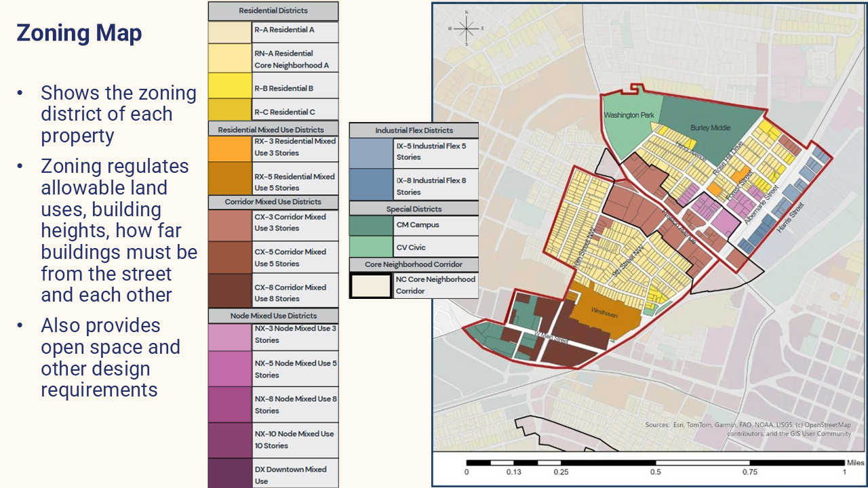The height and width of the screenshot is (488, 868).
Task: Select the CM Campus color swatch
Action: tap(371, 226)
